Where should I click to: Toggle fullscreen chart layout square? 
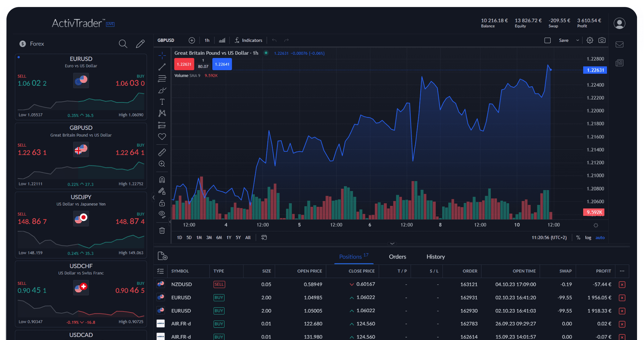(547, 40)
